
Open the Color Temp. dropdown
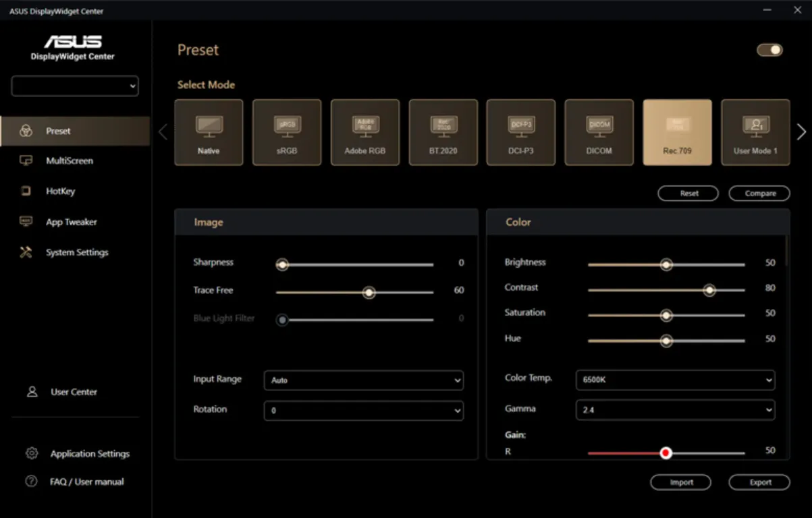pyautogui.click(x=675, y=380)
